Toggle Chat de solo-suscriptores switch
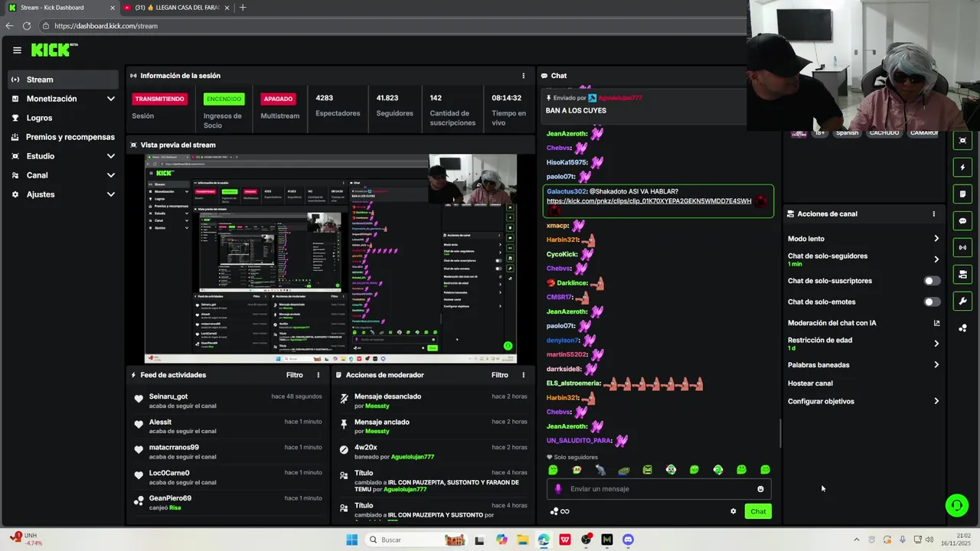This screenshot has width=980, height=551. [x=932, y=281]
